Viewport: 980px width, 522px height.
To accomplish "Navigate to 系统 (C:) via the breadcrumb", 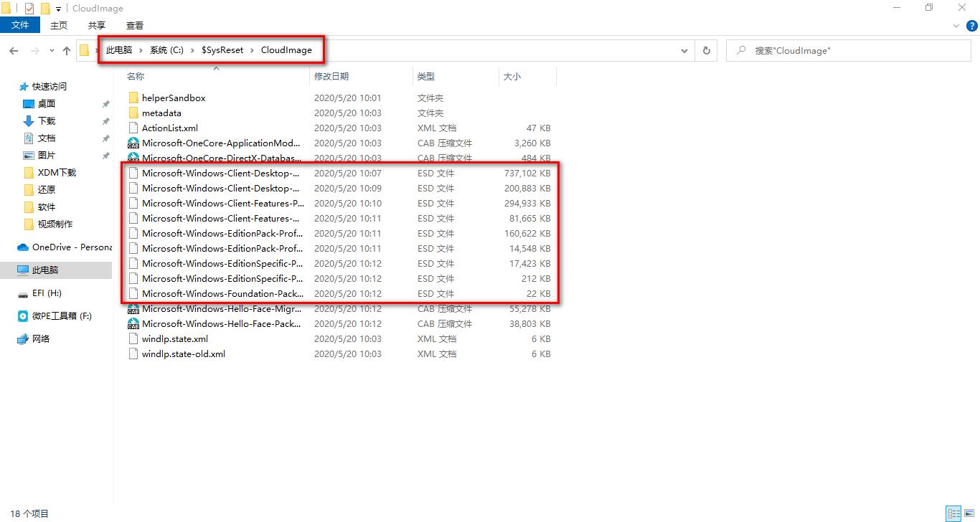I will 166,50.
